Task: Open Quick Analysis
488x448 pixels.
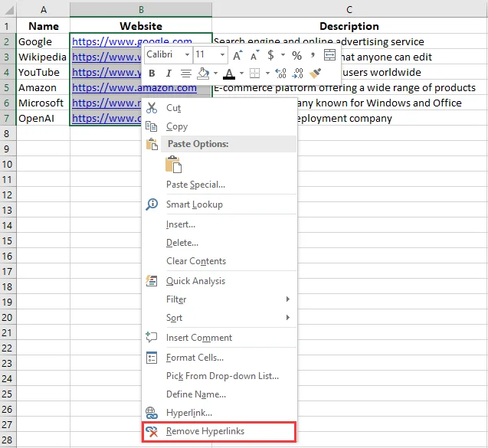Action: click(x=219, y=281)
